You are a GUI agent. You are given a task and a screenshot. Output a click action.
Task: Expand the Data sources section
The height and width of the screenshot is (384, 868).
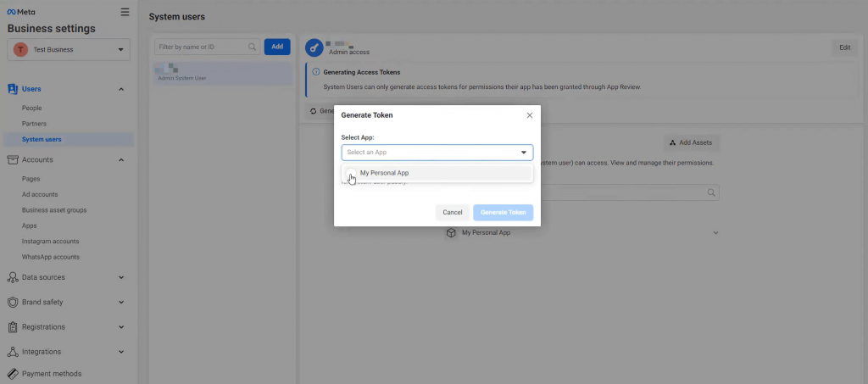[x=121, y=277]
